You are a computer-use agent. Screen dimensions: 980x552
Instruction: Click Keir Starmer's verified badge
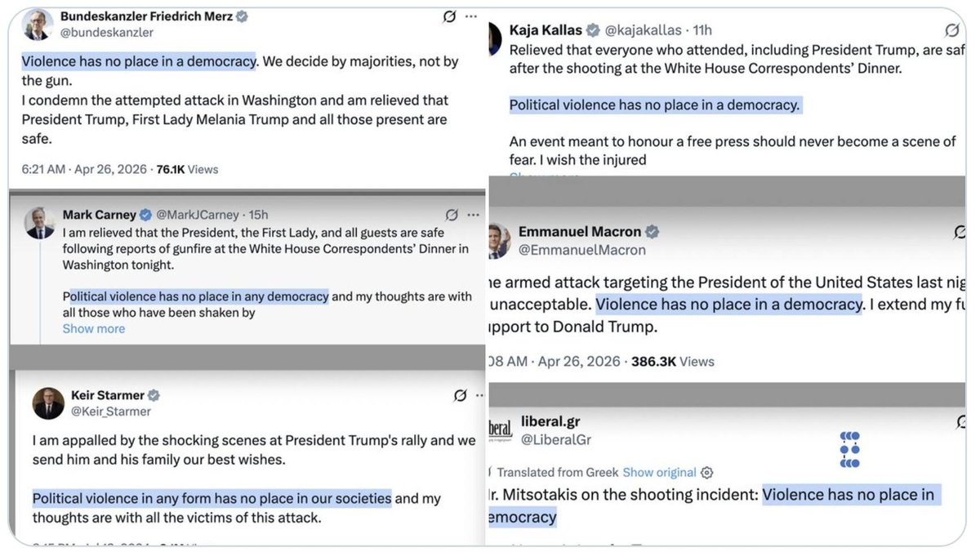tap(154, 395)
